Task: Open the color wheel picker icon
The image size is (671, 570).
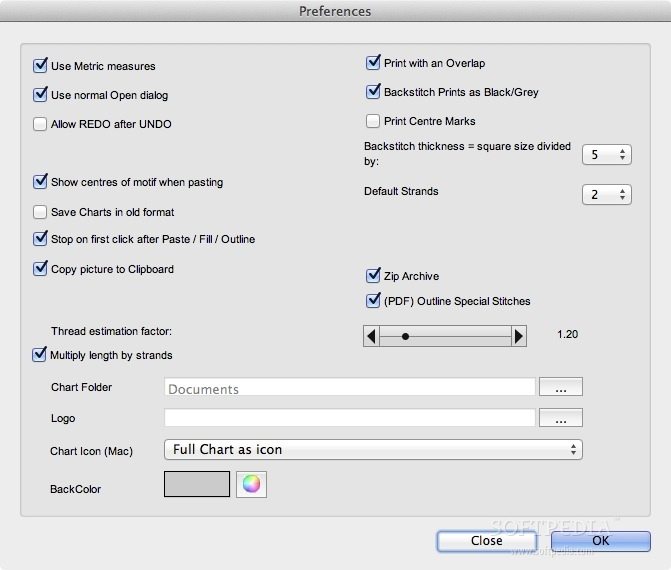Action: pos(251,484)
